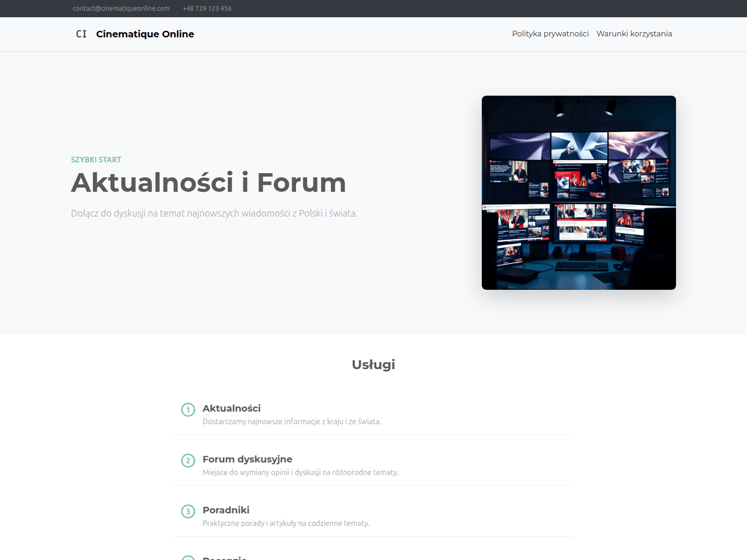Open the Cinematique Online home link
747x560 pixels.
coord(145,34)
